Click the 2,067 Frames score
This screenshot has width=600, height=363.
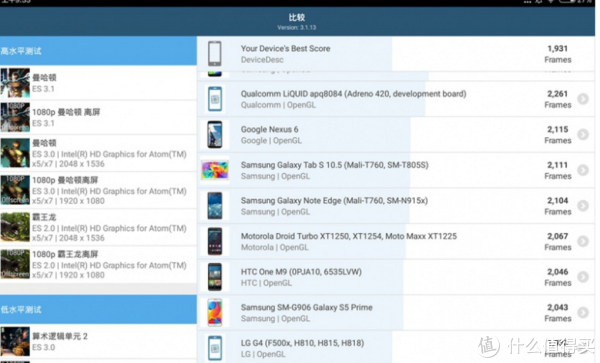pyautogui.click(x=558, y=241)
